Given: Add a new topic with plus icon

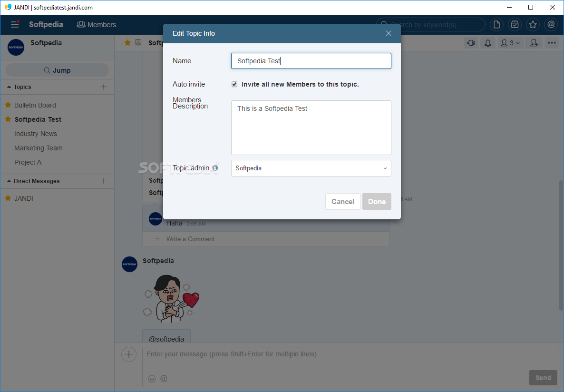Looking at the screenshot, I should pos(104,87).
